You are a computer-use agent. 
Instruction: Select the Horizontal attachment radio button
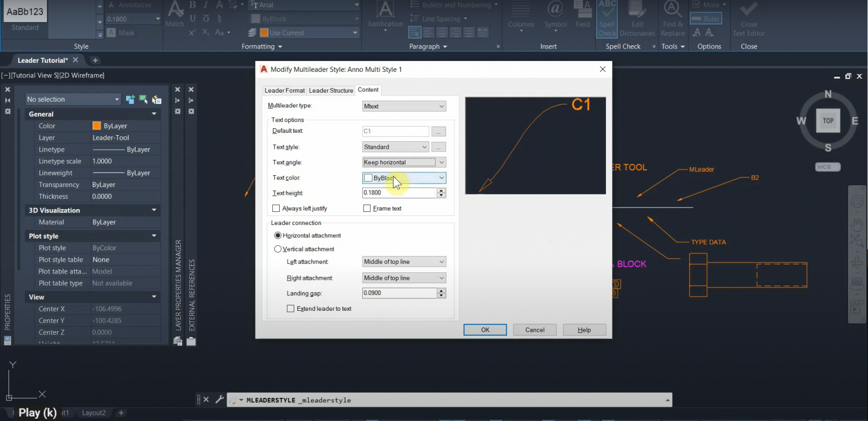pyautogui.click(x=277, y=236)
